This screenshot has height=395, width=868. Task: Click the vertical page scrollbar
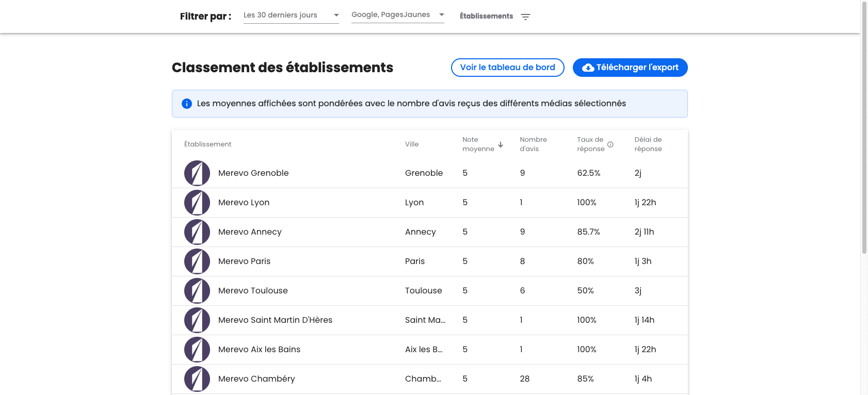click(x=864, y=129)
